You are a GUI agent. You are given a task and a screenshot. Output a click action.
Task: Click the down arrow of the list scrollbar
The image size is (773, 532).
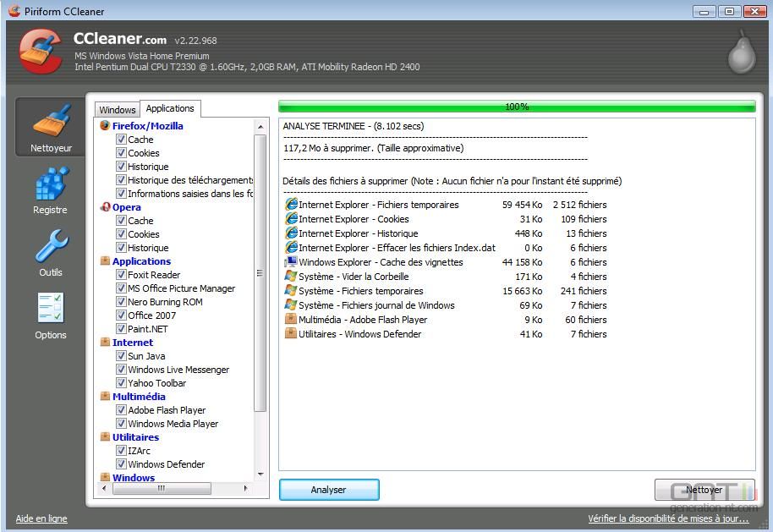(261, 475)
